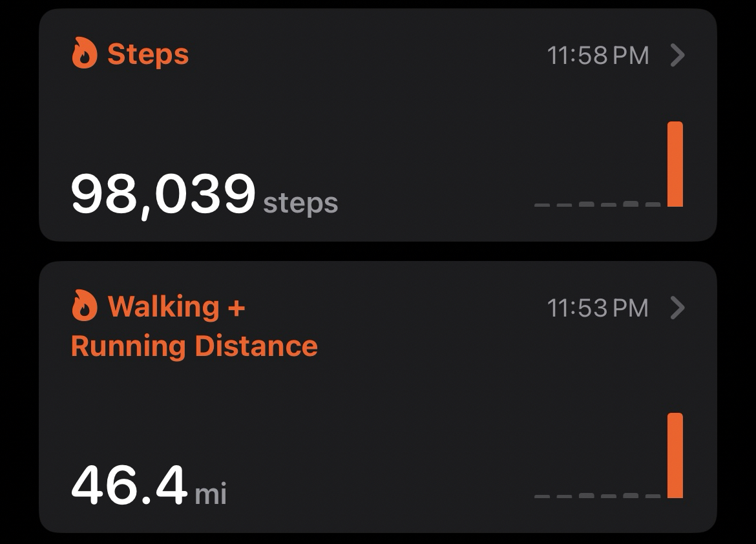
Task: Click the 11:58 PM timestamp
Action: click(598, 56)
